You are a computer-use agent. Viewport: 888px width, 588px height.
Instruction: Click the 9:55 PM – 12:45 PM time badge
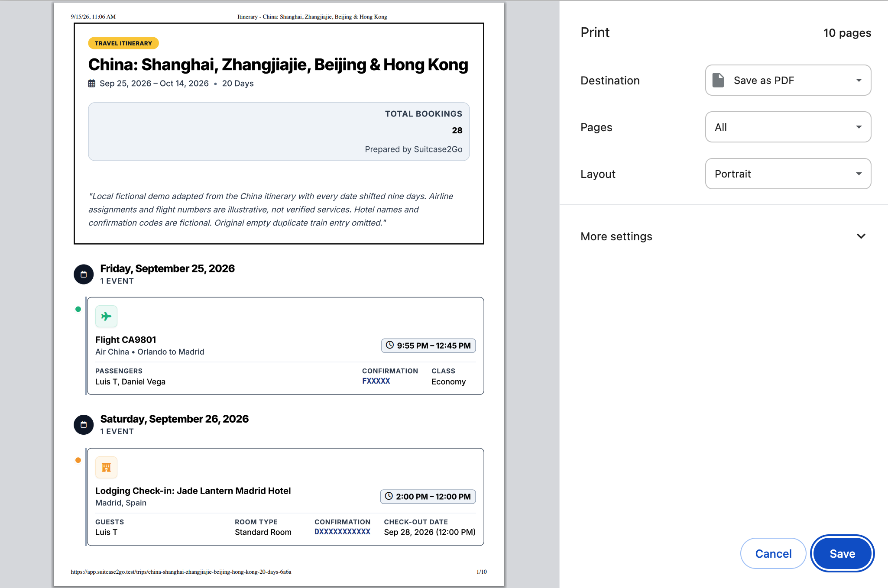pos(428,346)
